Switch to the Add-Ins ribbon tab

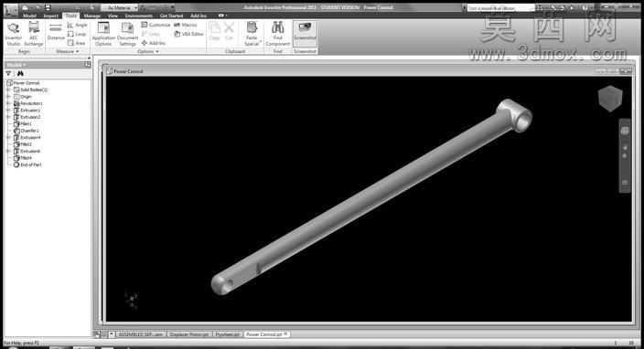(199, 16)
